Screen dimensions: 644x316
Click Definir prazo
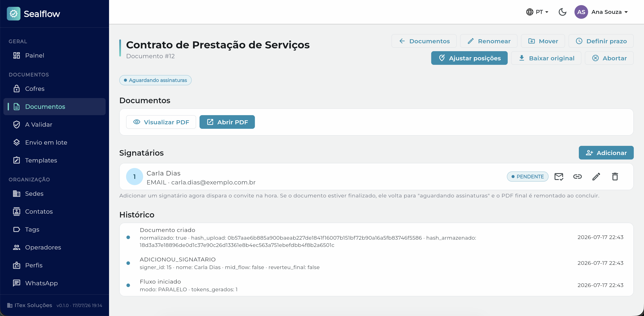point(601,41)
